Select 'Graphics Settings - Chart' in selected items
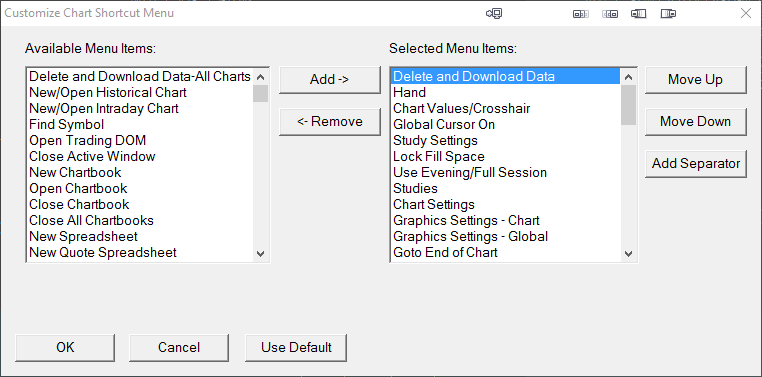 pos(506,221)
